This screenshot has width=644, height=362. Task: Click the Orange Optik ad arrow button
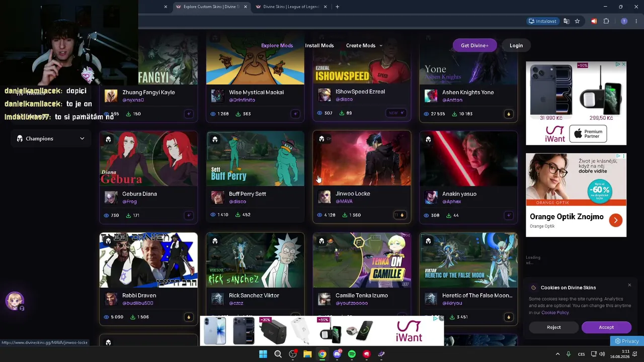tap(615, 220)
